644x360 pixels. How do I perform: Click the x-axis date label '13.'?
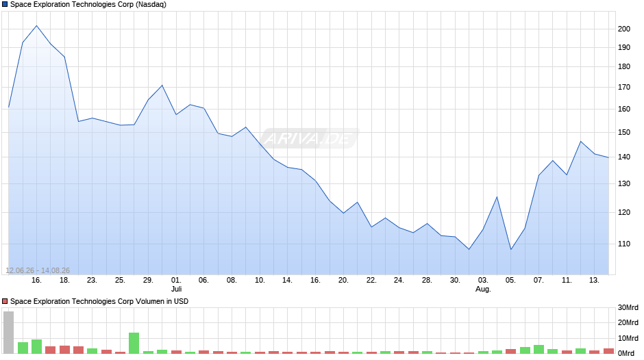594,280
